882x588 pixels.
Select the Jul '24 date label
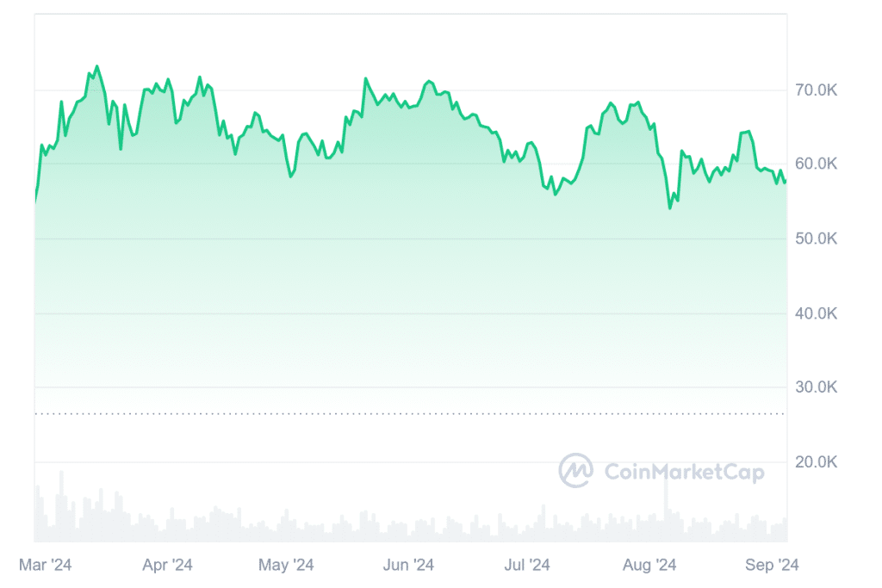pyautogui.click(x=527, y=565)
